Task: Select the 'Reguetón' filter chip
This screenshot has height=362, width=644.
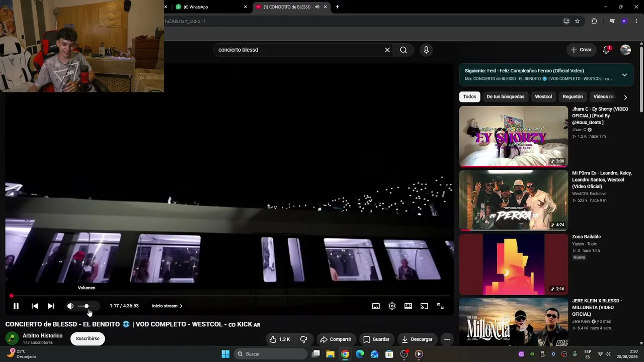Action: [573, 97]
